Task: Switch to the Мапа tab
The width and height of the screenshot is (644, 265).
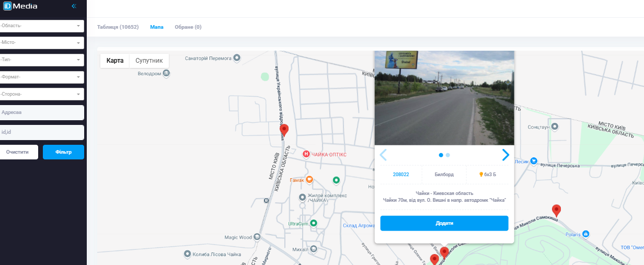Action: tap(157, 27)
